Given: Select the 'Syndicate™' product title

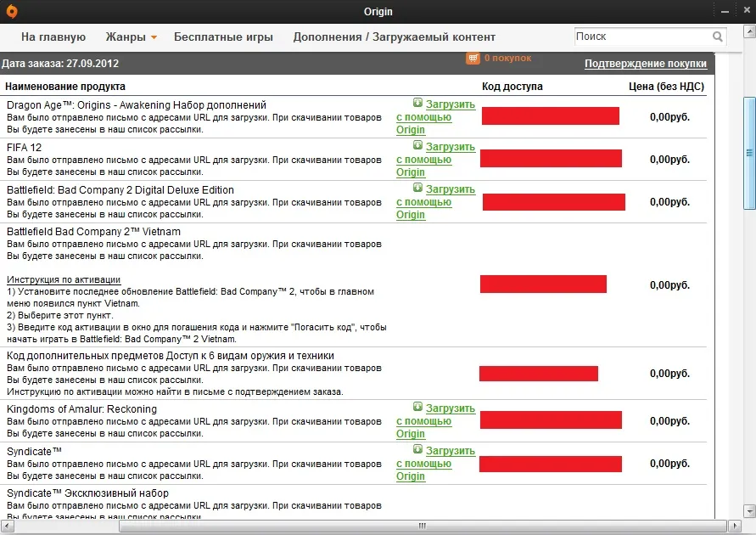Looking at the screenshot, I should (34, 452).
